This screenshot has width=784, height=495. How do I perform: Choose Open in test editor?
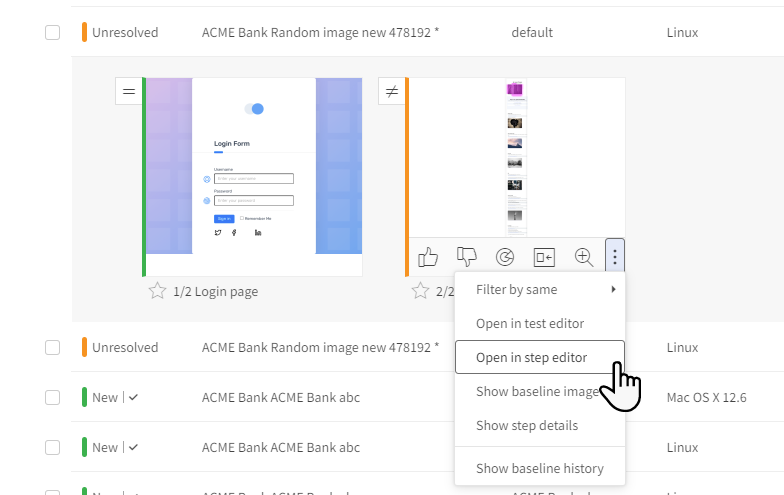540,324
